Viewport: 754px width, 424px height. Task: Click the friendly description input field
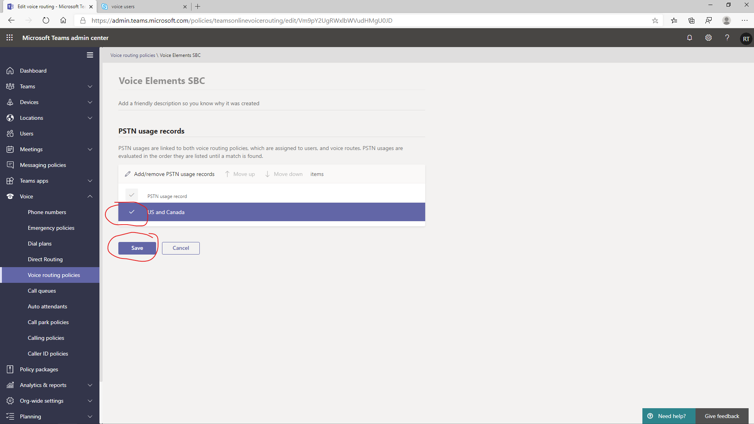(x=272, y=103)
